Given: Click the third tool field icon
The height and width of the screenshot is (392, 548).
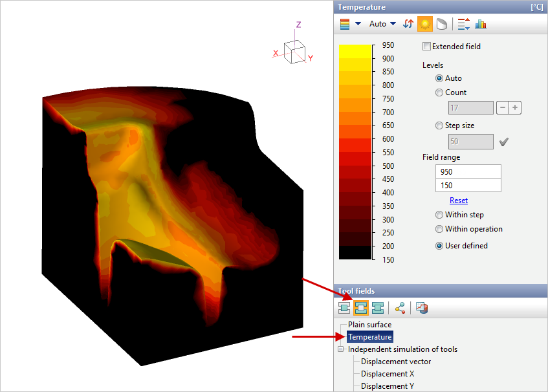Looking at the screenshot, I should (378, 307).
